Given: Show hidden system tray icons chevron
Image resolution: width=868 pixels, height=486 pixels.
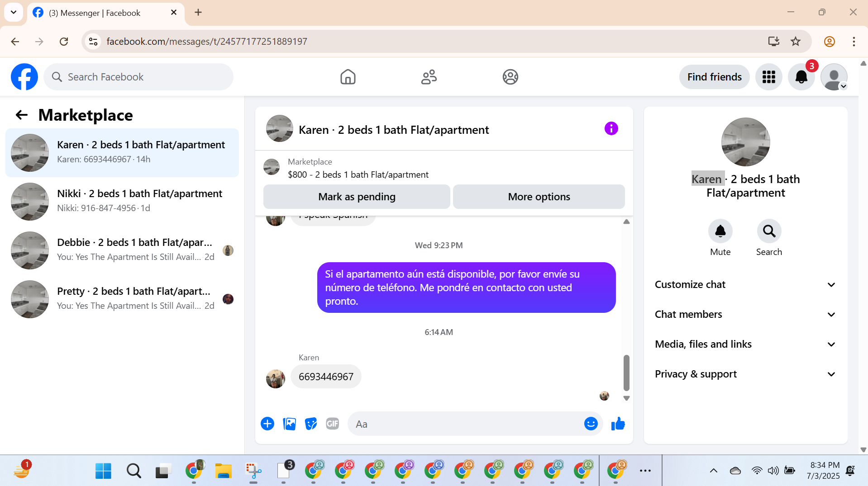Looking at the screenshot, I should (x=714, y=471).
